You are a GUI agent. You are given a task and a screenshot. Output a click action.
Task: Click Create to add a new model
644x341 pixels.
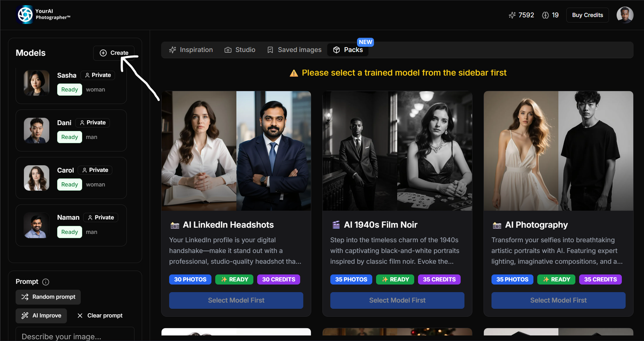(x=114, y=53)
